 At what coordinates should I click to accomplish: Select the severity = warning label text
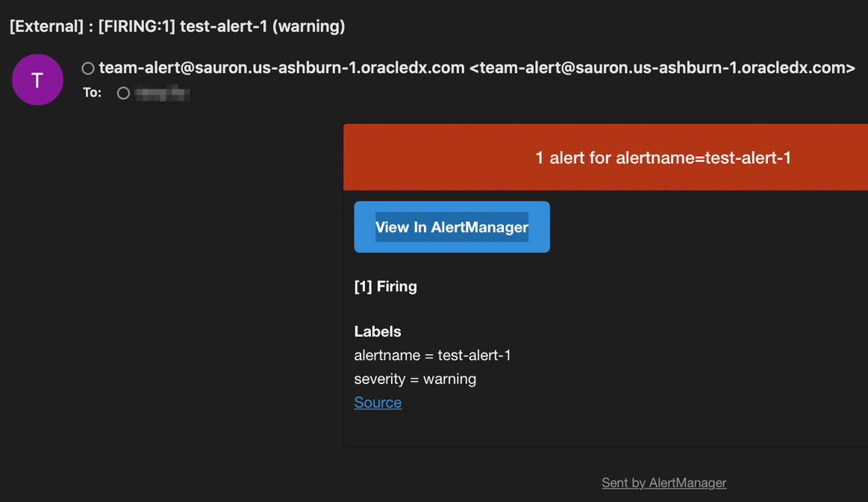[415, 379]
